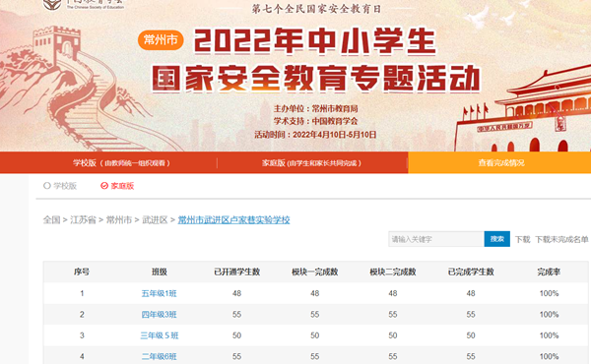Click the 第七个全民国家安全教育日 heading
This screenshot has height=364, width=591.
tap(316, 9)
